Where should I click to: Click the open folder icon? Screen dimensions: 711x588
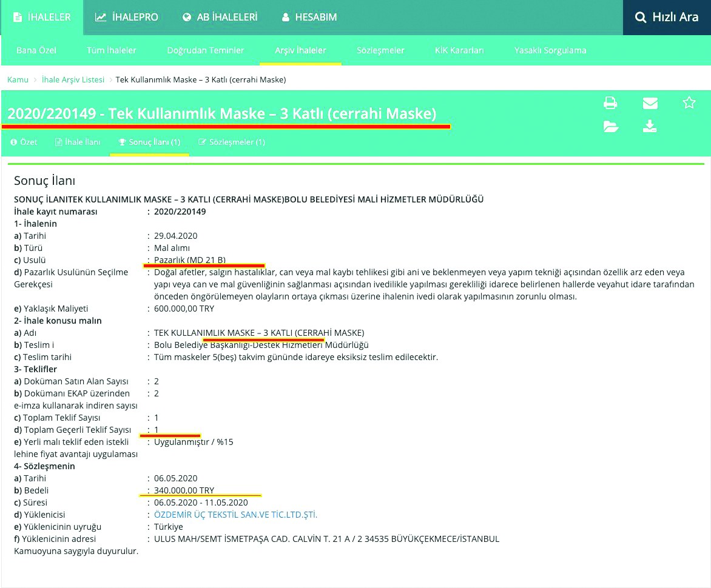(610, 127)
